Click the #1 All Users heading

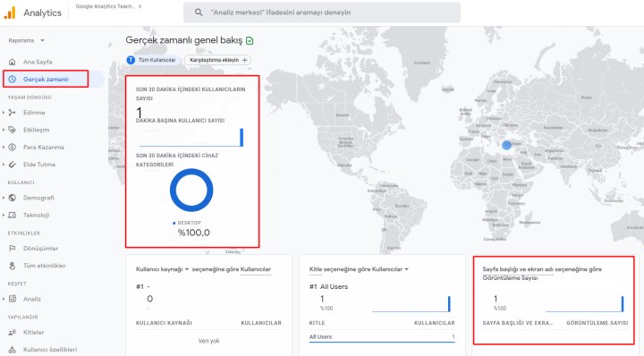point(328,286)
